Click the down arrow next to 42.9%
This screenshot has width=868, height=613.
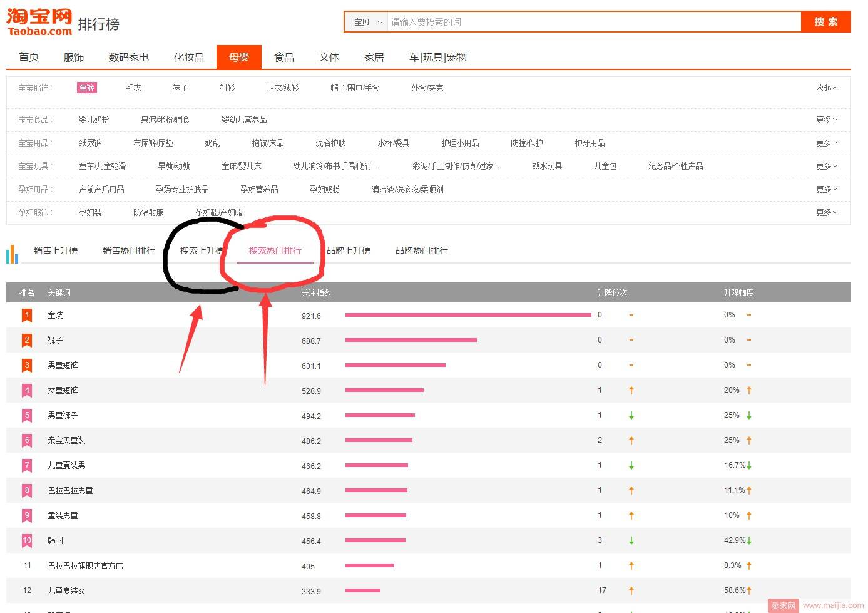(x=749, y=540)
